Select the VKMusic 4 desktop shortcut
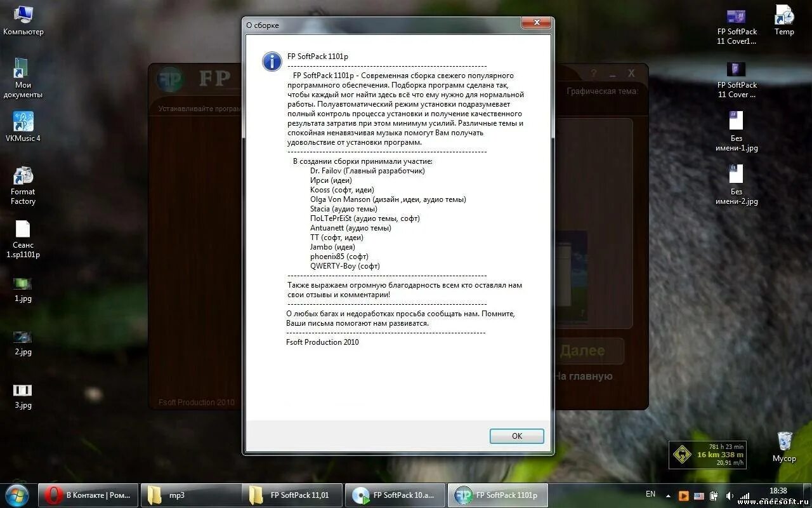The height and width of the screenshot is (508, 812). point(23,127)
